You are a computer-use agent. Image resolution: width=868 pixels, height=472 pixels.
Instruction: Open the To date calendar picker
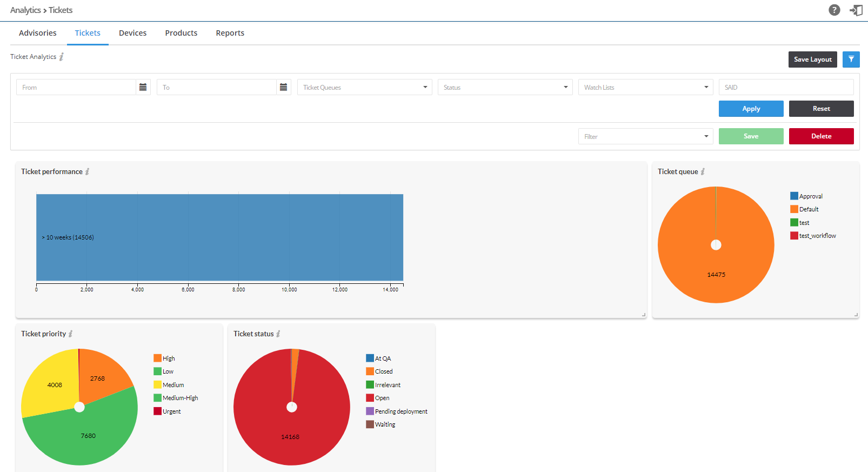283,87
